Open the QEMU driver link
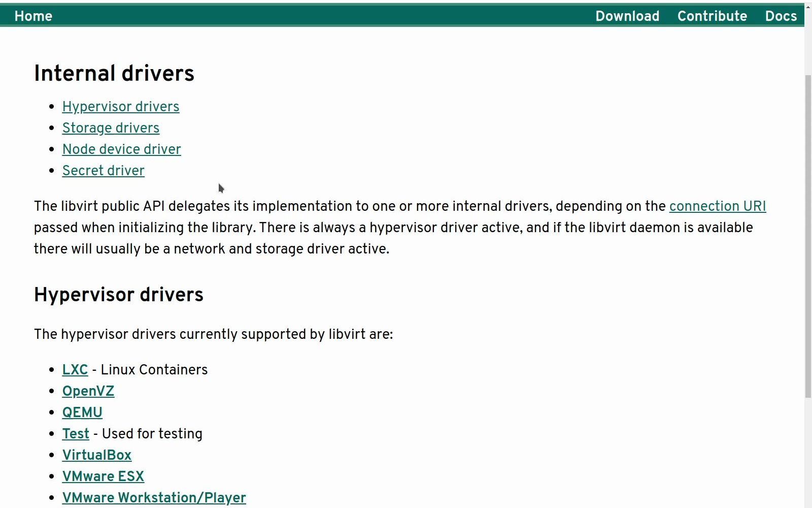 (x=82, y=412)
